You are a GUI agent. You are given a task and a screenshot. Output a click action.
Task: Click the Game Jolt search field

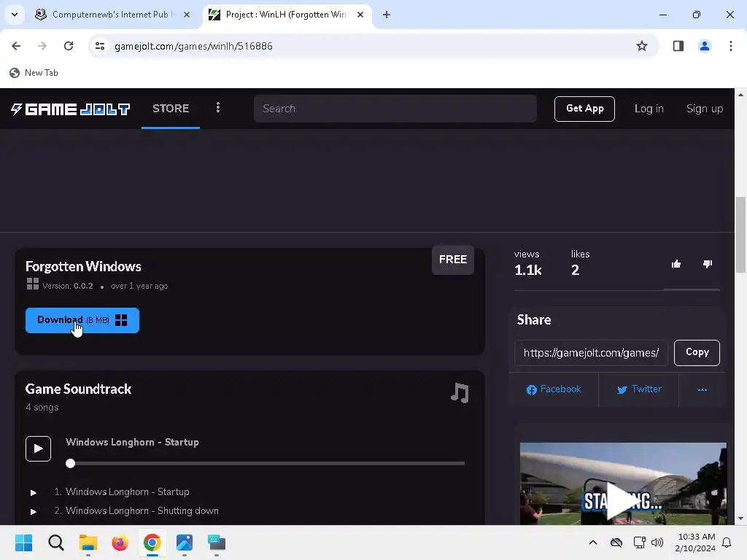point(395,109)
